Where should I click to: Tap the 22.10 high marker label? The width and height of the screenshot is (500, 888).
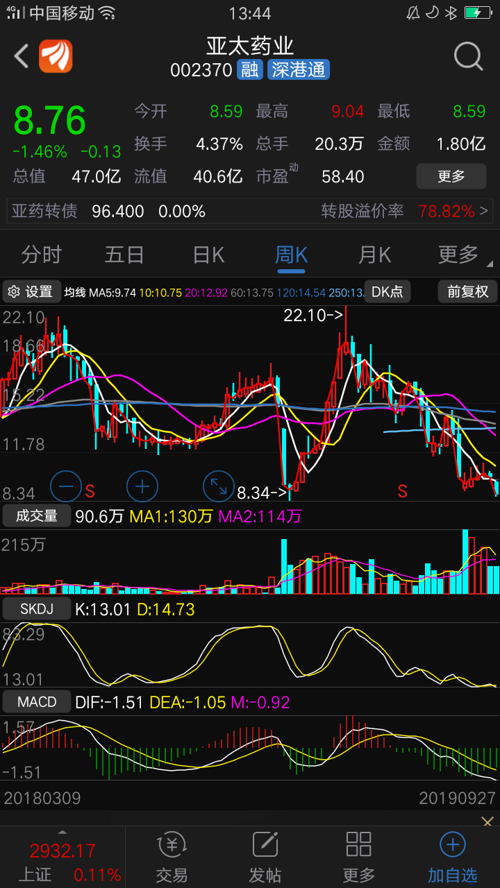pyautogui.click(x=311, y=315)
